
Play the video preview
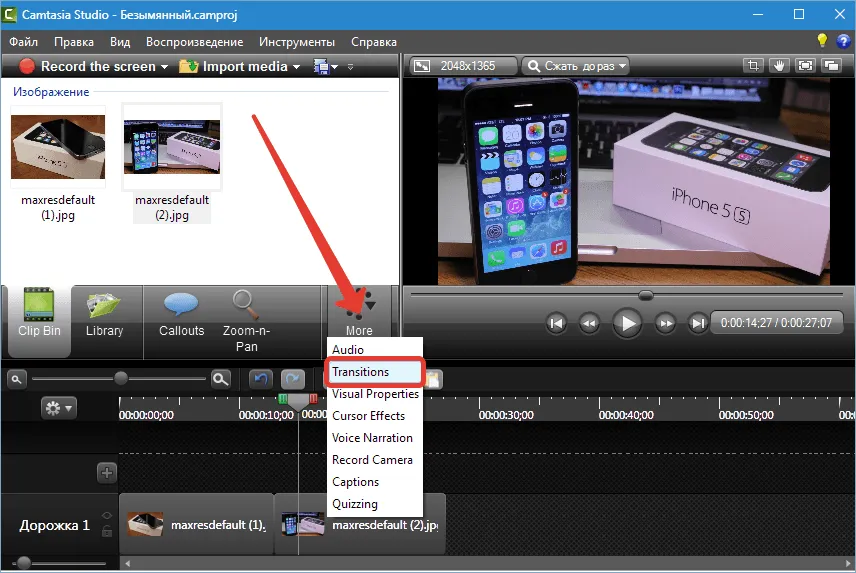coord(627,323)
